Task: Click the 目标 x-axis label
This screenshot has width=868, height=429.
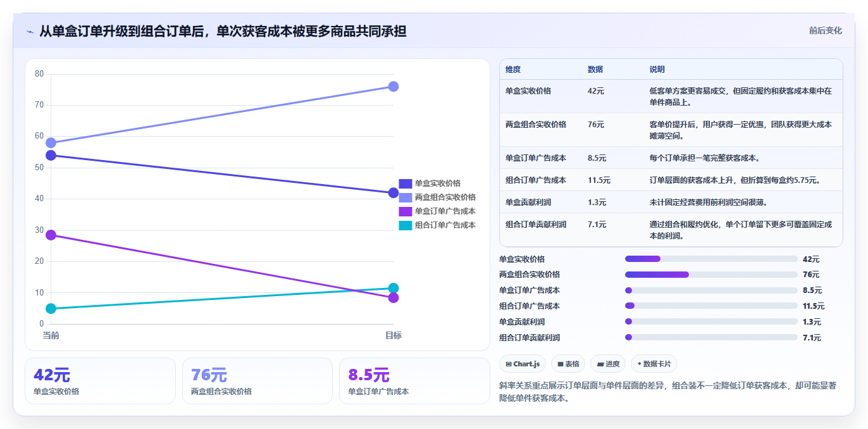Action: (394, 335)
